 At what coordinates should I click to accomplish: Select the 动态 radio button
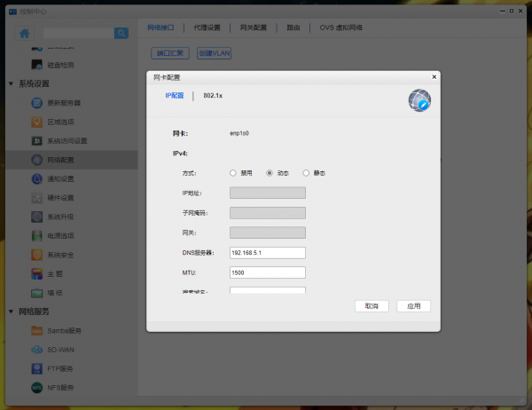tap(270, 173)
